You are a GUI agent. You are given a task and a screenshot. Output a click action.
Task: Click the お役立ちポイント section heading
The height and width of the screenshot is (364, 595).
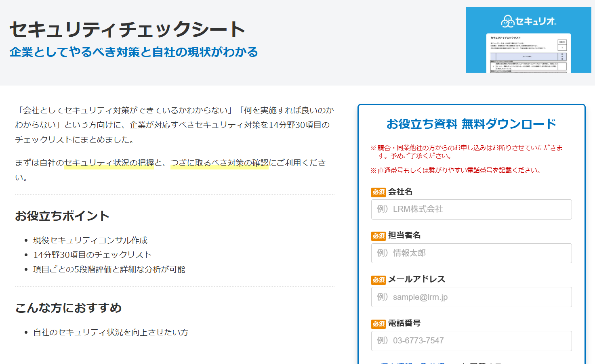(x=62, y=216)
